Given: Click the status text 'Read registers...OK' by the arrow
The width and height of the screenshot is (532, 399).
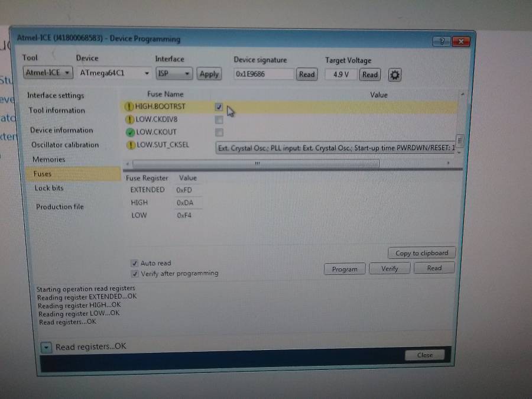Looking at the screenshot, I should point(90,347).
